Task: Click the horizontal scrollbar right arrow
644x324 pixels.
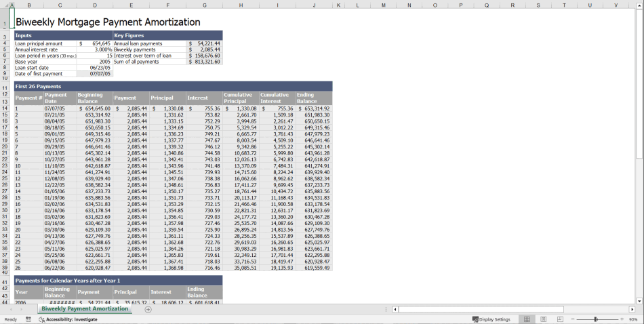Action: [x=632, y=309]
